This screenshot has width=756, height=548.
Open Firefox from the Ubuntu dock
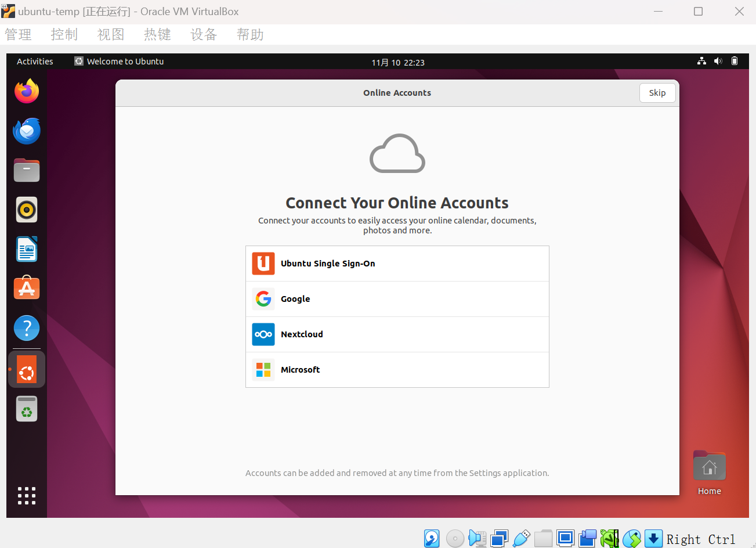(x=27, y=91)
